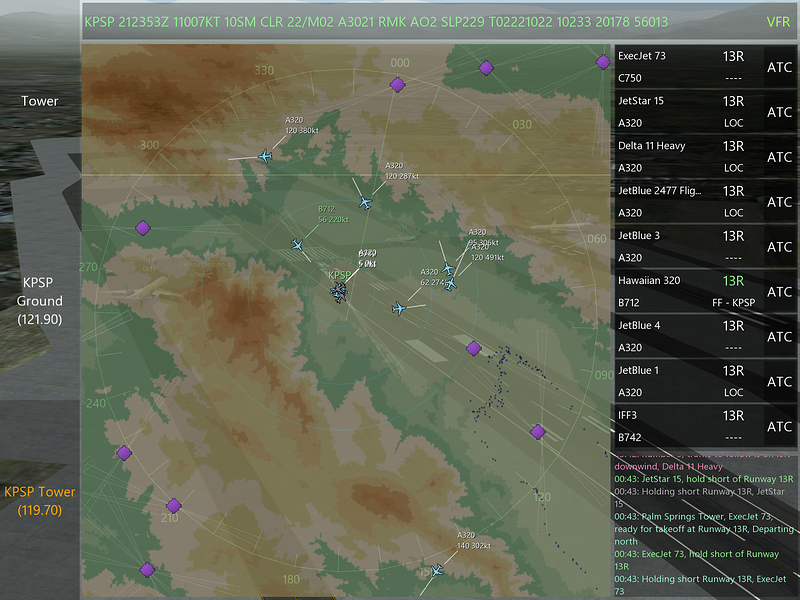Click FF - KPSP status text
This screenshot has height=600, width=800.
(734, 303)
